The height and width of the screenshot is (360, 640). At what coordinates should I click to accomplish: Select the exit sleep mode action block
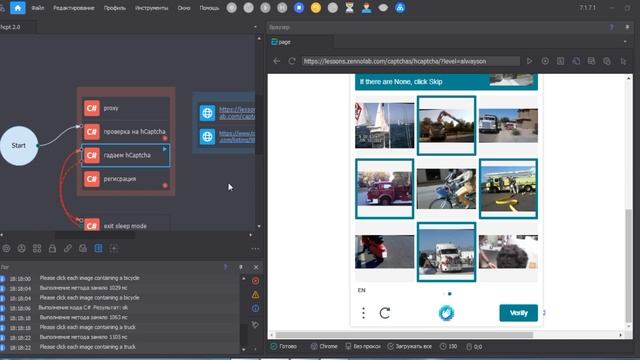point(126,224)
